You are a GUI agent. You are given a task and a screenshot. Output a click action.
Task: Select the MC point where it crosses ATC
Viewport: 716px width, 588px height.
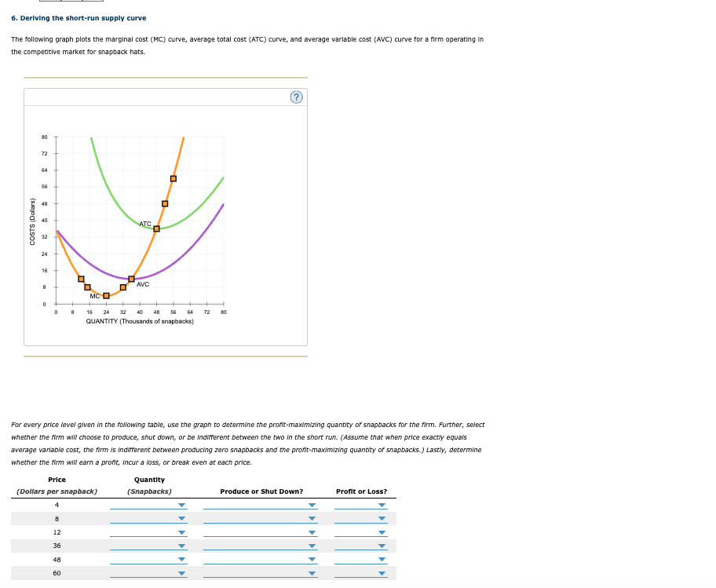[156, 228]
